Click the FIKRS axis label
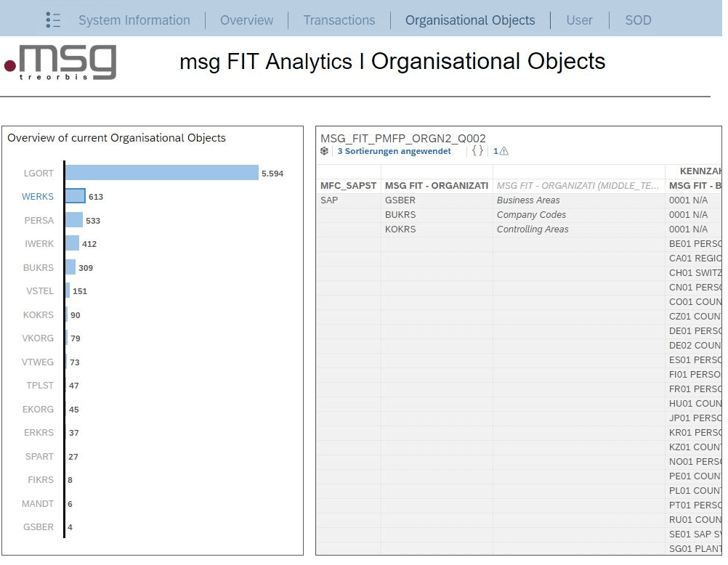 click(41, 480)
